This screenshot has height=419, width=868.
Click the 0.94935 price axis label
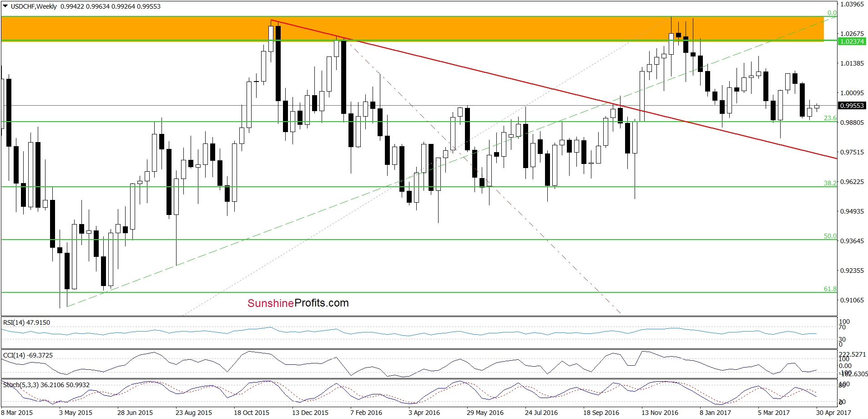[x=852, y=211]
